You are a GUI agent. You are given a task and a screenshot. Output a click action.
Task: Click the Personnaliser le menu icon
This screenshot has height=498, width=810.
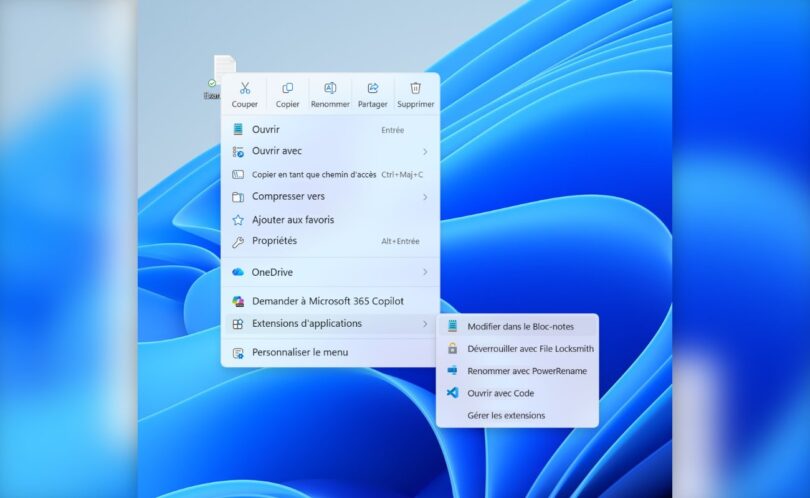click(238, 353)
